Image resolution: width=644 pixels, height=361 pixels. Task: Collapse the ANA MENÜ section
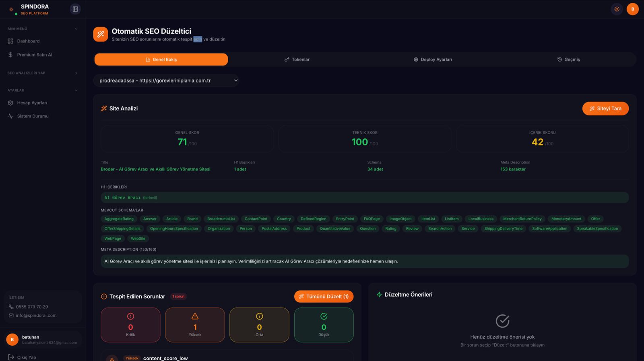point(76,29)
